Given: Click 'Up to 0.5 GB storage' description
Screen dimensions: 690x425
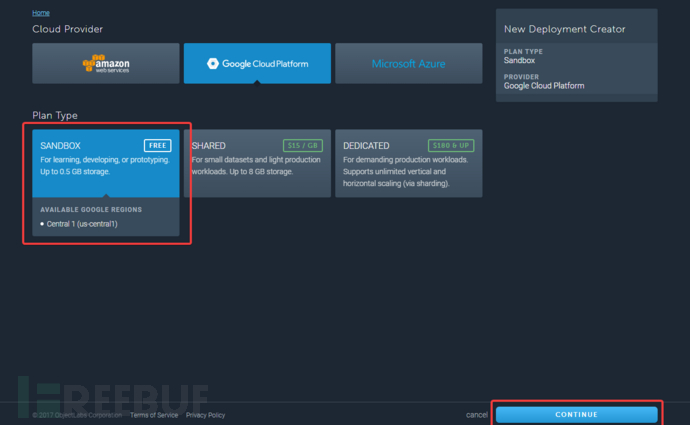Looking at the screenshot, I should (75, 172).
